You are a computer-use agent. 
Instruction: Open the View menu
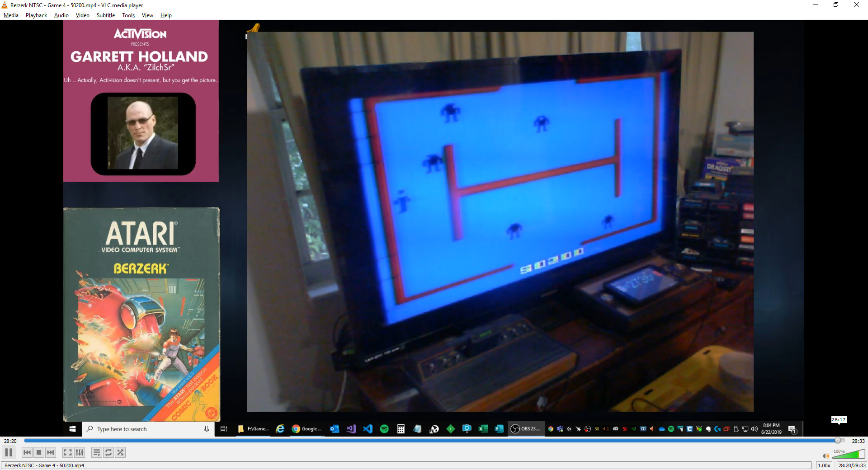(x=147, y=15)
